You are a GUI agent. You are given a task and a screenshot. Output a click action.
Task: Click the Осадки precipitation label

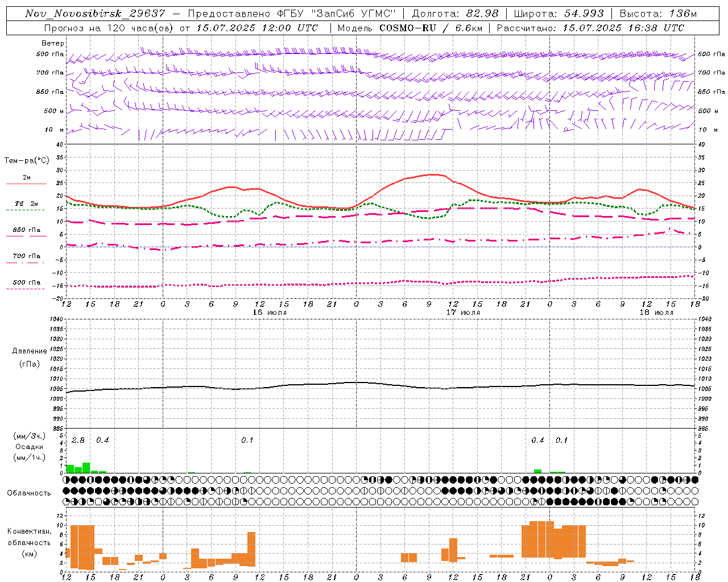click(x=30, y=447)
